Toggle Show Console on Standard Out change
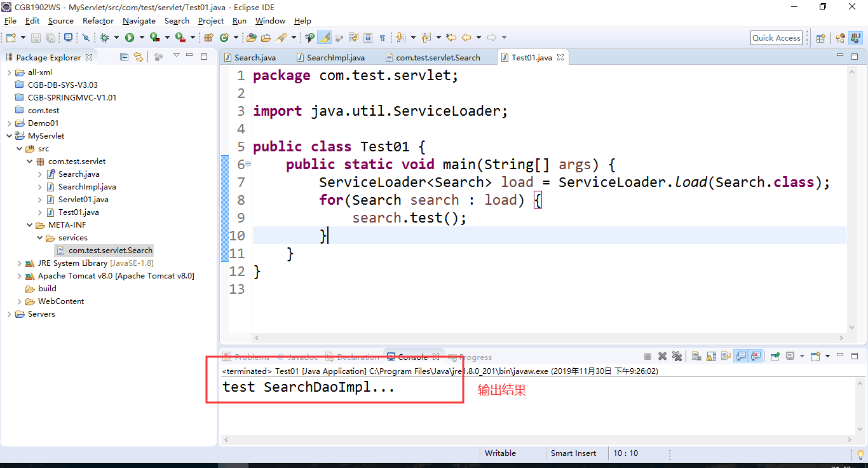 point(741,356)
